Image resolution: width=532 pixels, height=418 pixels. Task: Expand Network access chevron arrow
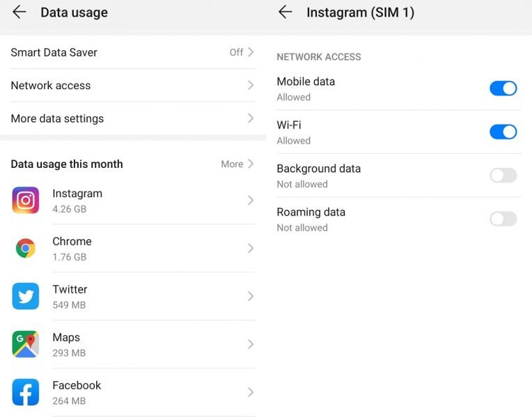click(x=251, y=85)
